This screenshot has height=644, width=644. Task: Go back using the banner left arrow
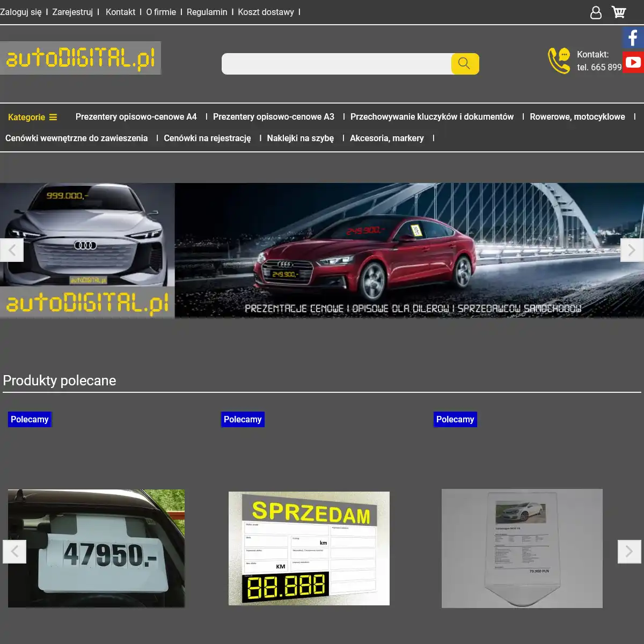pos(12,250)
